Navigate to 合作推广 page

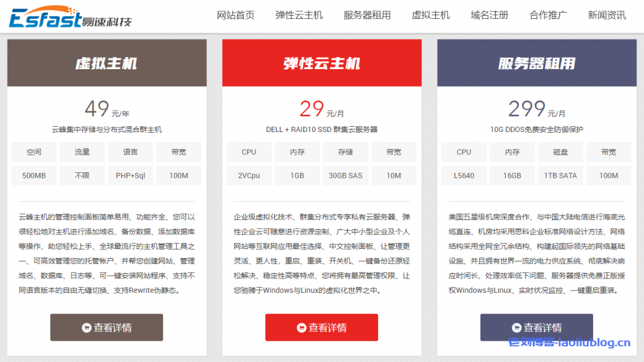tap(548, 15)
